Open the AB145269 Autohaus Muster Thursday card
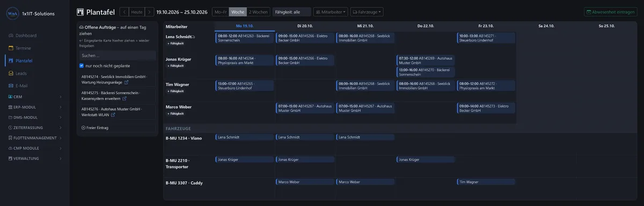Image resolution: width=644 pixels, height=206 pixels. 426,60
